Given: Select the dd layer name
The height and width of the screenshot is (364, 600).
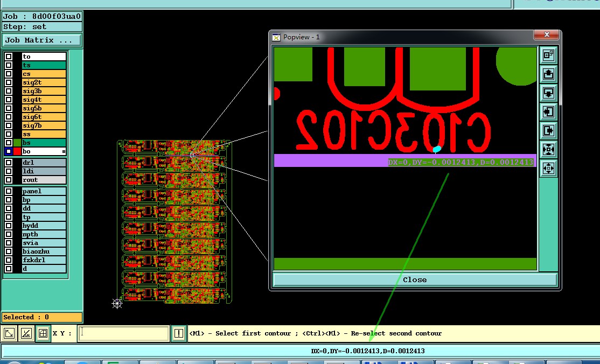Looking at the screenshot, I should click(x=44, y=208).
